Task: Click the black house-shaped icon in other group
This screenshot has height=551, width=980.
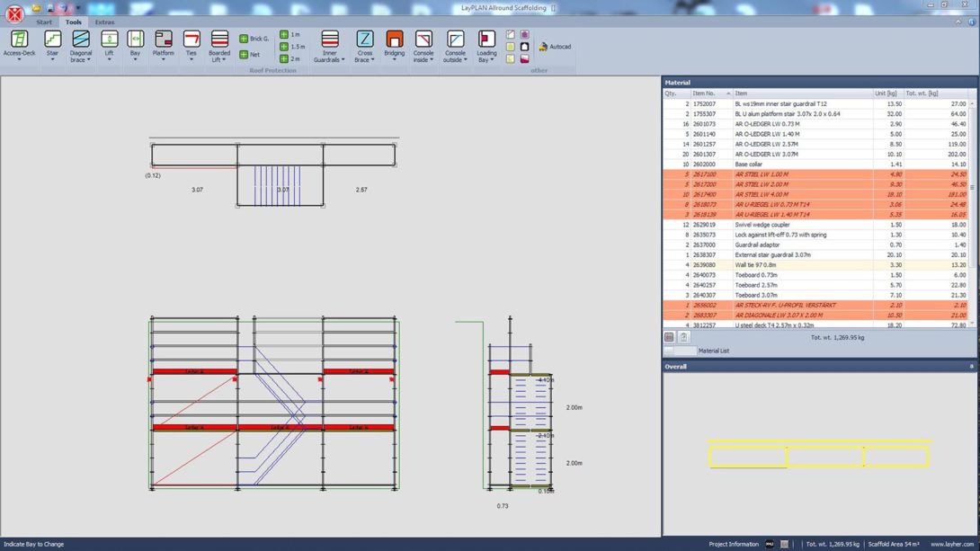Action: point(524,47)
